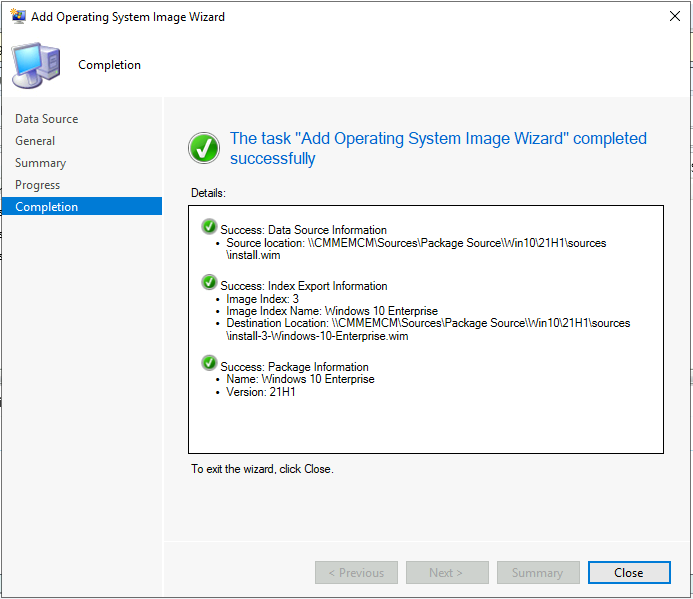
Task: Click the checkmark beside Index Export Information
Action: click(209, 282)
